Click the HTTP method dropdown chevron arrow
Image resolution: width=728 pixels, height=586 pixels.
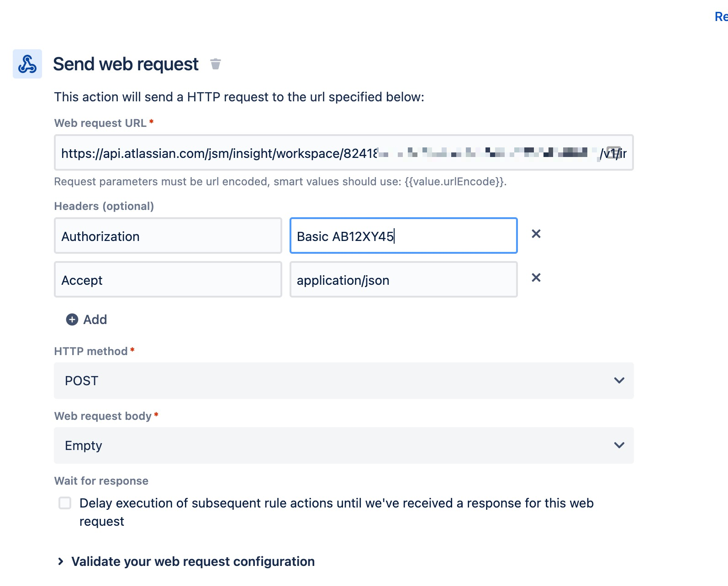(x=619, y=381)
